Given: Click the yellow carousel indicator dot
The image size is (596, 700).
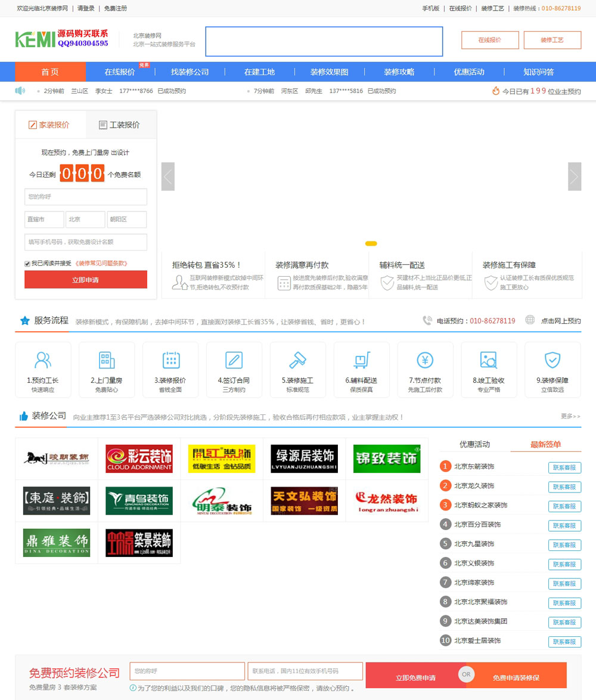Looking at the screenshot, I should coord(371,243).
